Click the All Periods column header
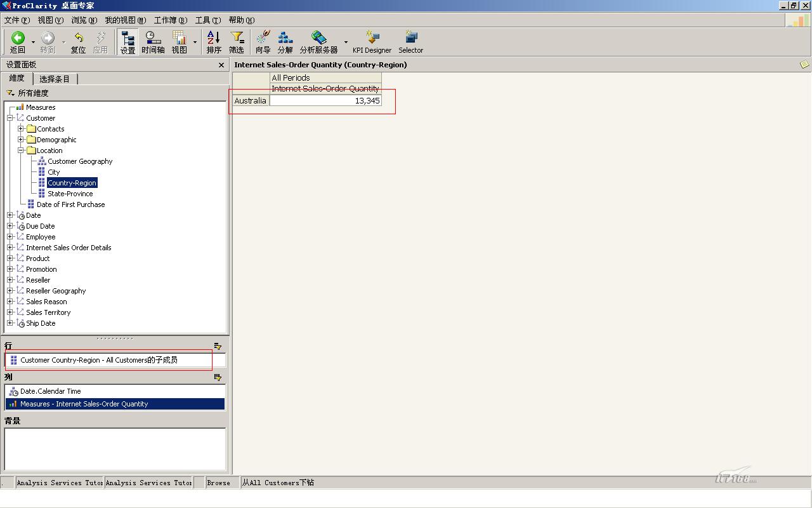812x508 pixels. [x=325, y=78]
